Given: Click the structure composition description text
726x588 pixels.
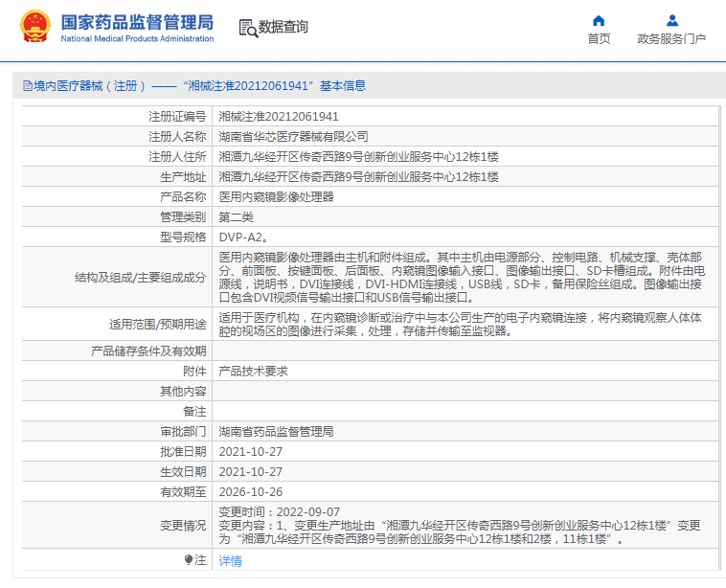Looking at the screenshot, I should pyautogui.click(x=462, y=278).
